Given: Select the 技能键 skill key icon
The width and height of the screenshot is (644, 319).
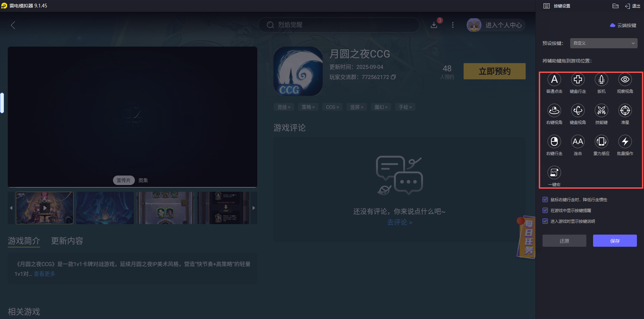Looking at the screenshot, I should coord(601,110).
